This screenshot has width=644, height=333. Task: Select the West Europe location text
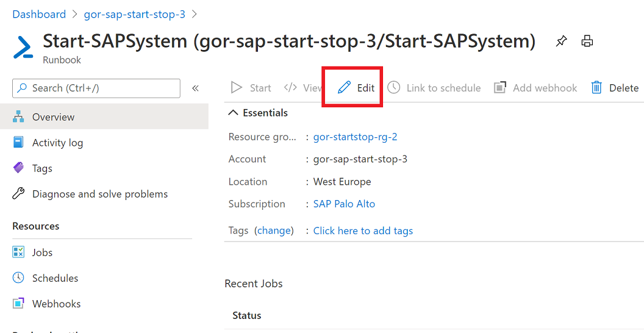coord(342,182)
